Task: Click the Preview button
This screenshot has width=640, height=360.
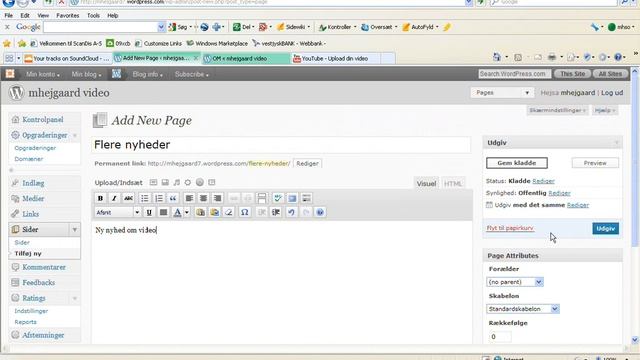Action: click(595, 163)
